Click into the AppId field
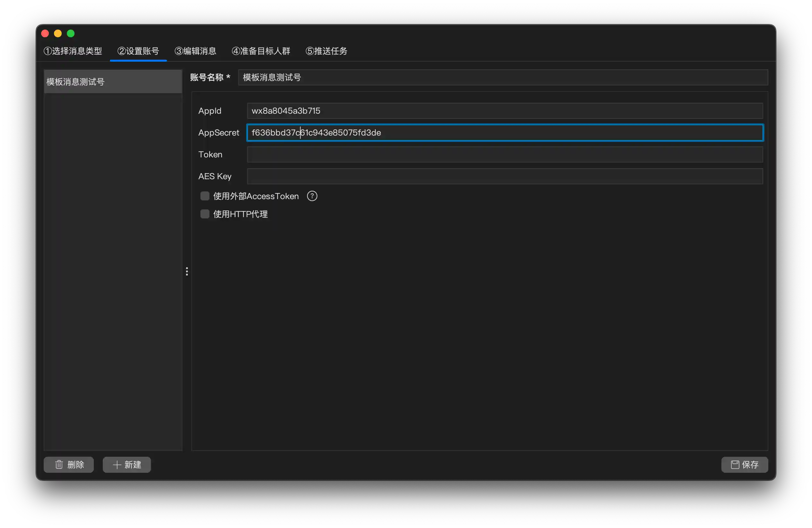 pos(505,111)
